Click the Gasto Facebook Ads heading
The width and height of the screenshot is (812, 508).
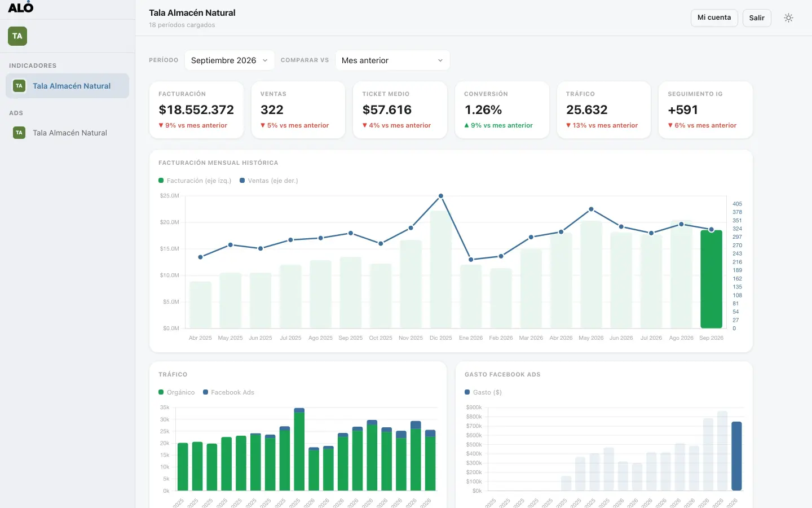pos(502,374)
